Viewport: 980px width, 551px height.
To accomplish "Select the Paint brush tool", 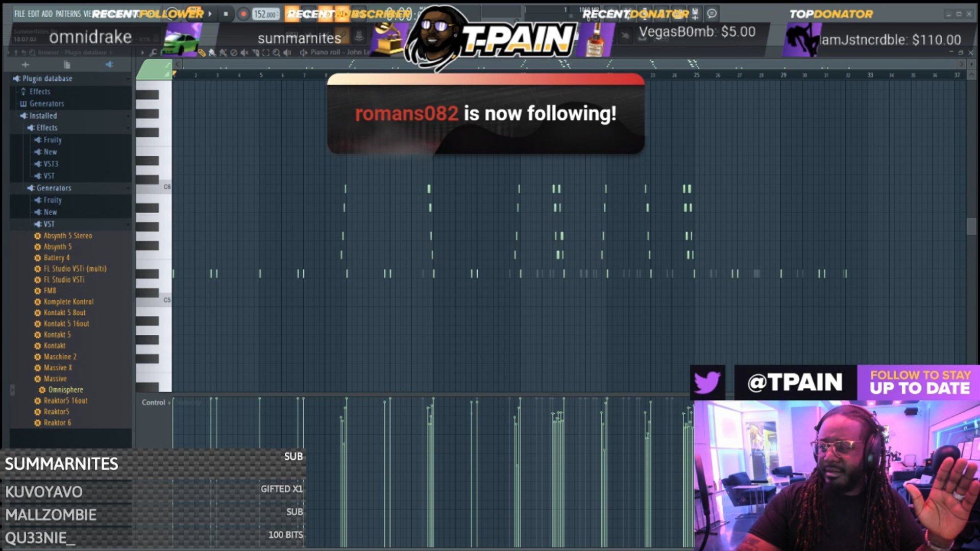I will click(x=212, y=53).
